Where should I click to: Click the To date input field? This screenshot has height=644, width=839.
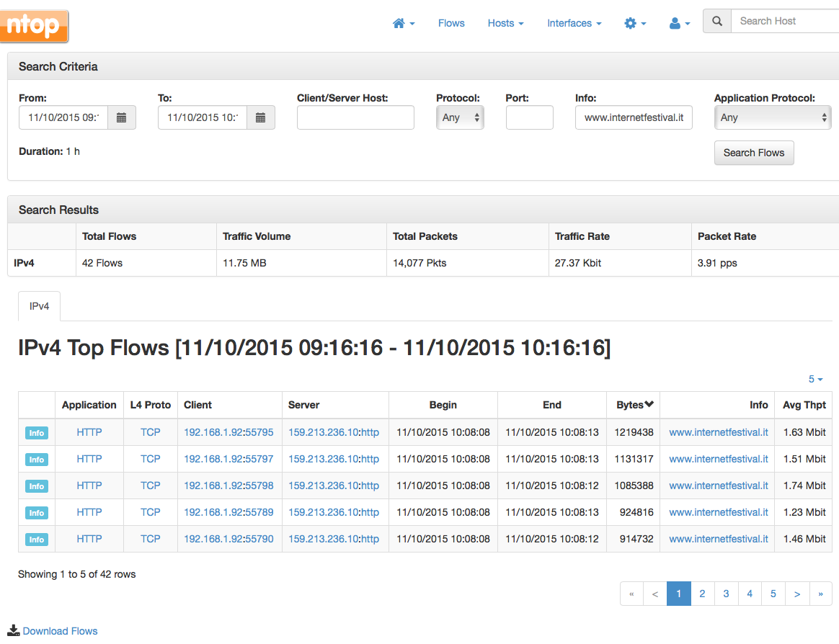coord(203,117)
